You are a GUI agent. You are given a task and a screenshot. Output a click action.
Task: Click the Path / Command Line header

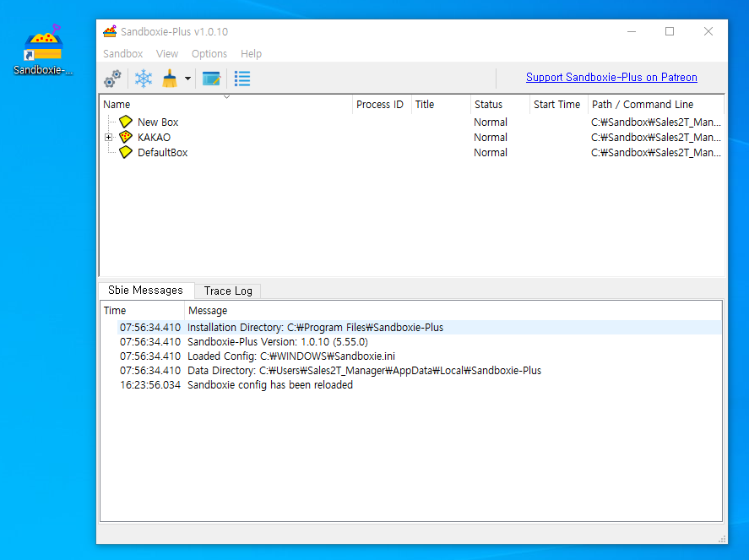[x=656, y=104]
